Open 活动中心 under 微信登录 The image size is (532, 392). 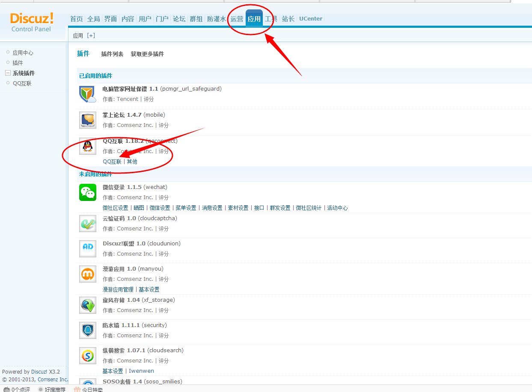337,208
